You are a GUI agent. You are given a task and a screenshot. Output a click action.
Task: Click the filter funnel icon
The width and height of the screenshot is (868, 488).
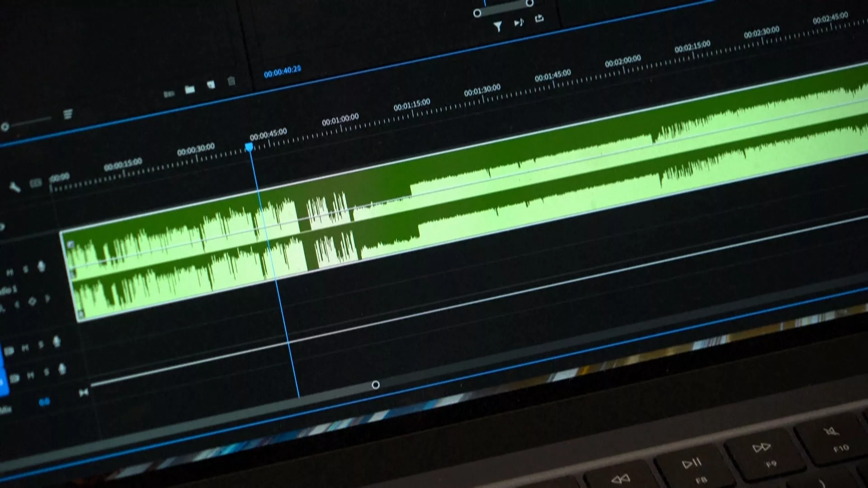point(498,27)
